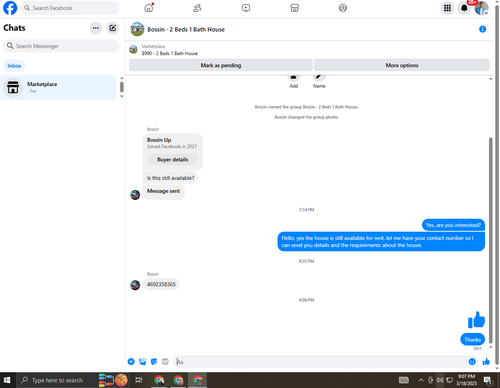
Task: Open the Marketplace icon in top navigation
Action: [295, 8]
